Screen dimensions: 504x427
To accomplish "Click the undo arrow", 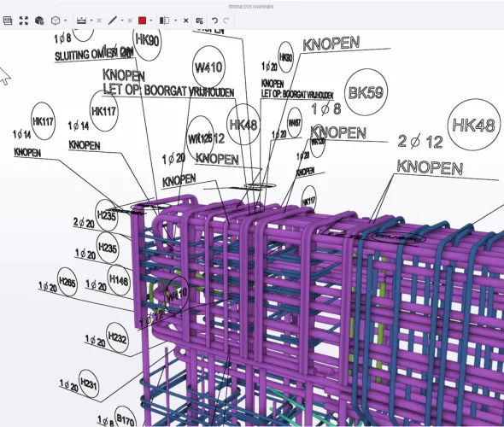I will click(214, 20).
